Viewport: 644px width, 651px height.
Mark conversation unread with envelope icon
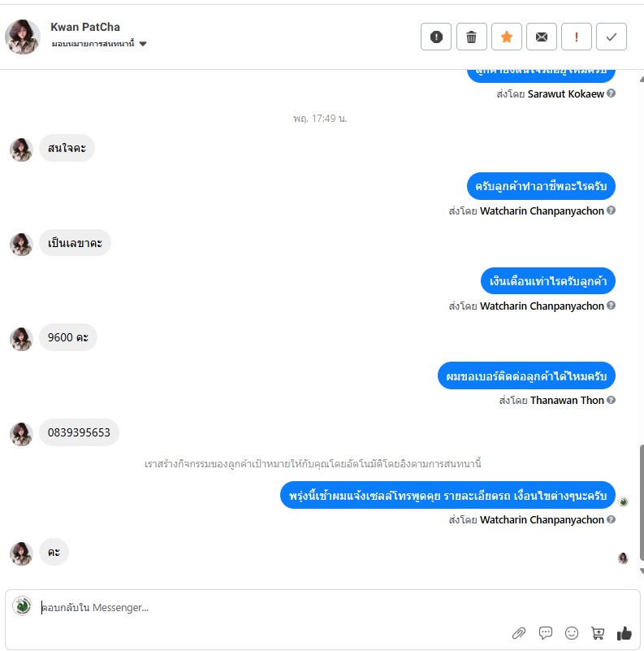[x=542, y=37]
